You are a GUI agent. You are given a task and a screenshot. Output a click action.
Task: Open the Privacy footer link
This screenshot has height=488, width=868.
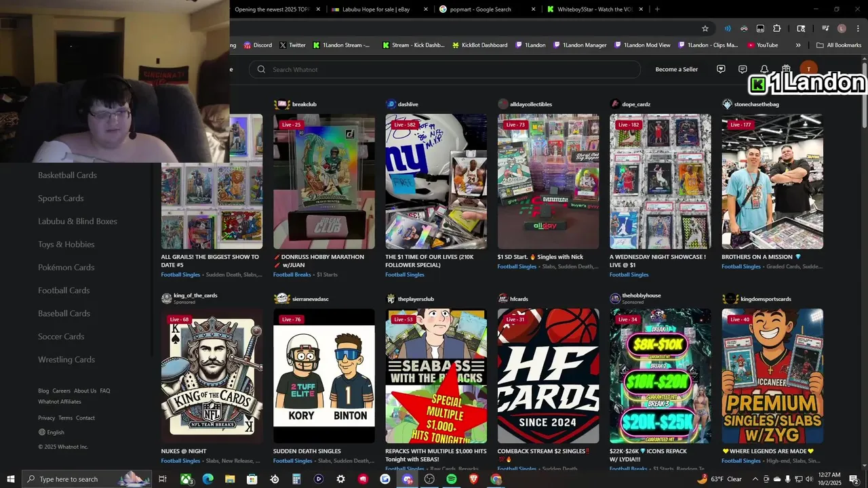[x=46, y=418]
